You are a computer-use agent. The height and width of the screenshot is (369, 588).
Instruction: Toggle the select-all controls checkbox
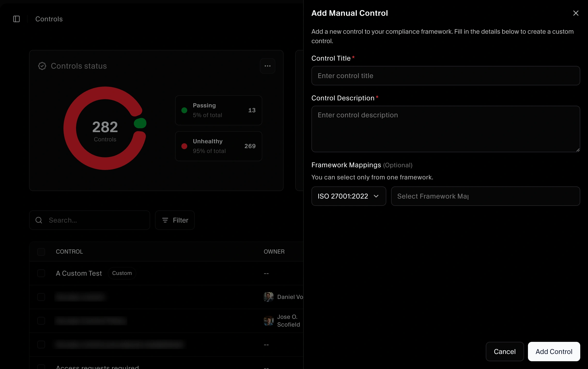41,252
